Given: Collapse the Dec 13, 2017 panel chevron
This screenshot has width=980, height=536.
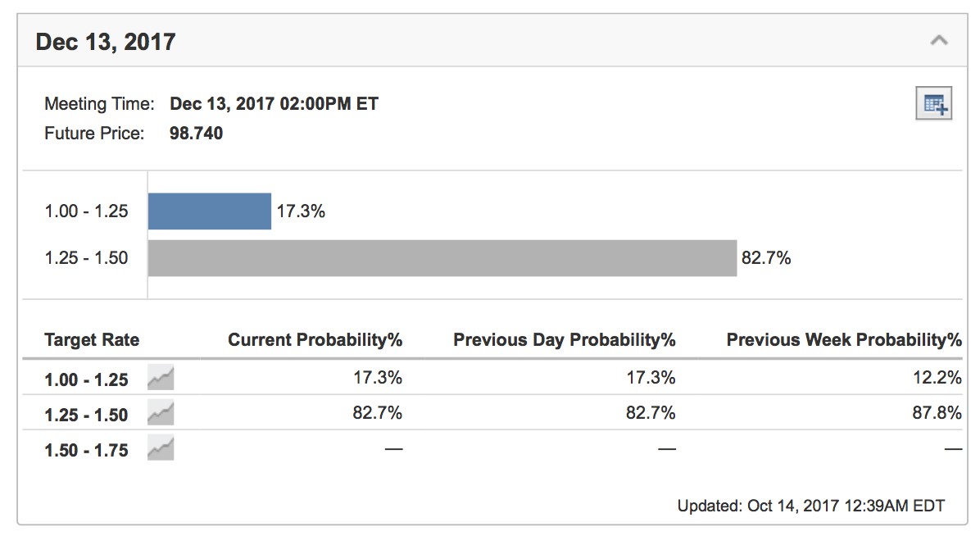Looking at the screenshot, I should (x=939, y=40).
